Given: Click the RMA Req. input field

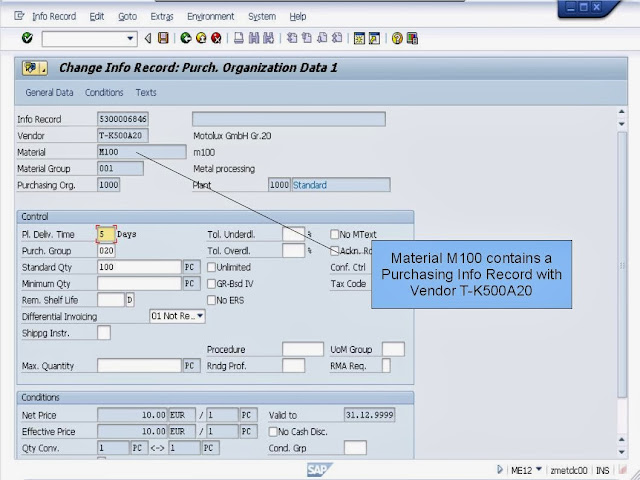Looking at the screenshot, I should [x=386, y=366].
